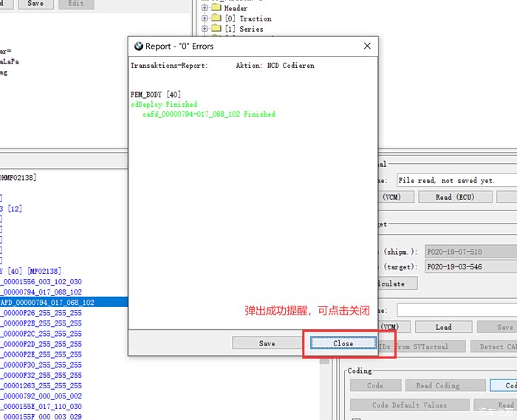Expand the [0] Traction tree node
Screen dimensions: 517x420
click(205, 18)
